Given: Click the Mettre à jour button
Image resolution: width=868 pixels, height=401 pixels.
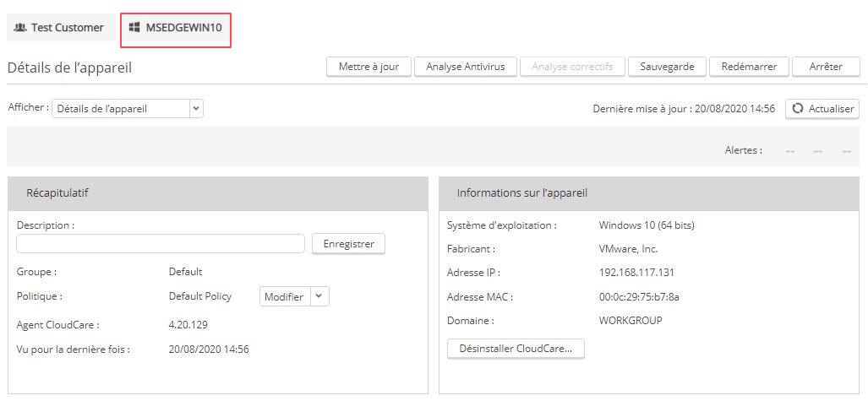Looking at the screenshot, I should 368,67.
